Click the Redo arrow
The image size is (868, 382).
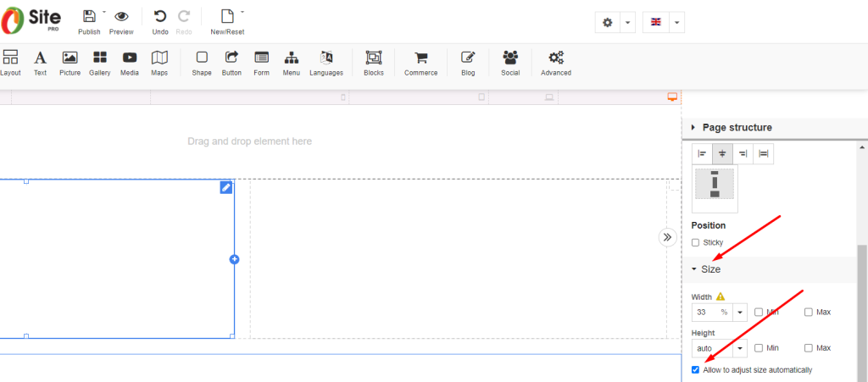click(184, 16)
